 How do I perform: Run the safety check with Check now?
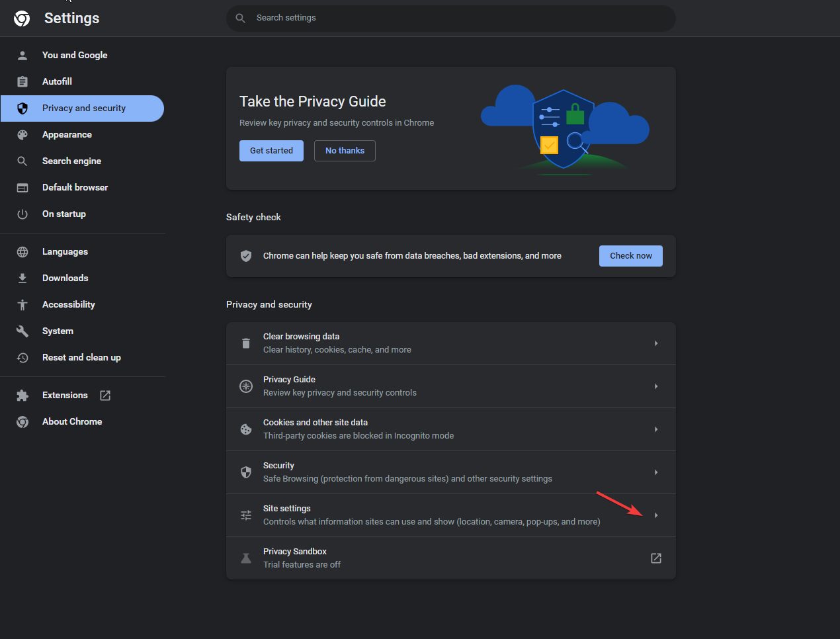point(631,256)
